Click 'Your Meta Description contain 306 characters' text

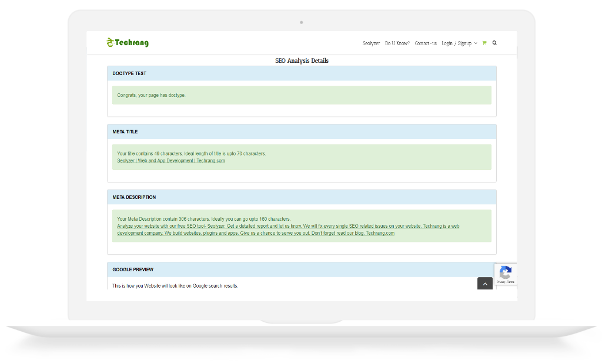point(204,219)
